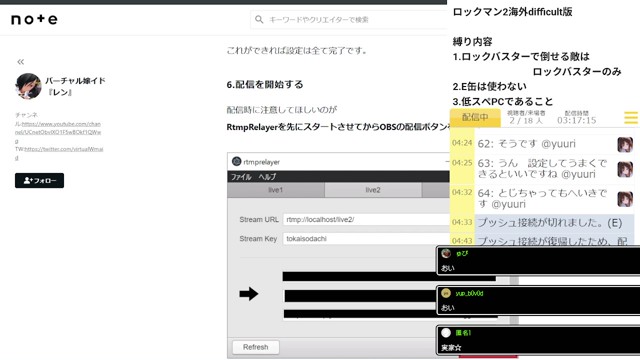Open the Twitter profile link
Viewport: 640px width, 360px height.
coord(61,153)
